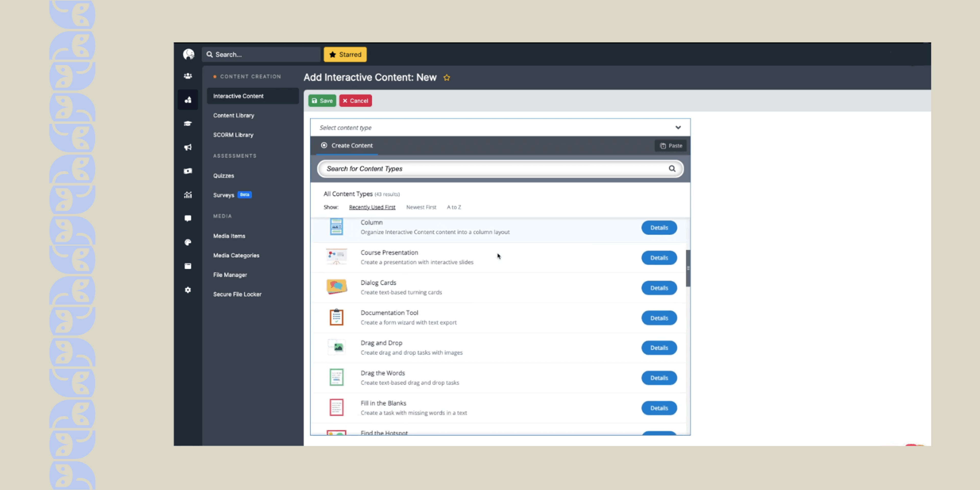Screen dimensions: 980x490
Task: Open the Users icon in sidebar rail
Action: pos(188,76)
